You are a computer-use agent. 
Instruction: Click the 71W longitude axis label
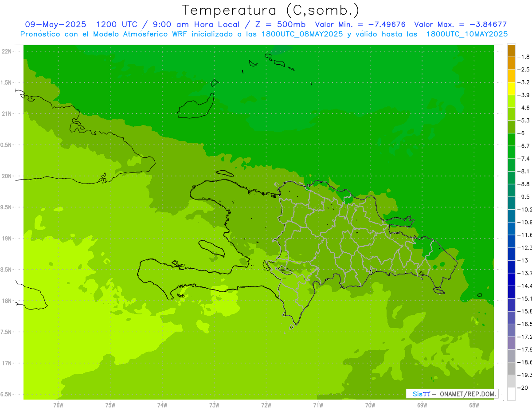[x=318, y=405]
